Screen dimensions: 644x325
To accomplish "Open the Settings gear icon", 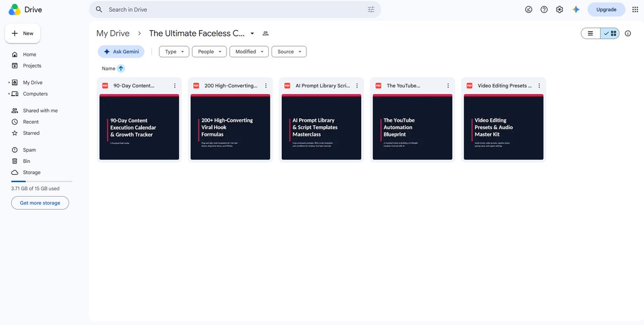I will coord(560,9).
